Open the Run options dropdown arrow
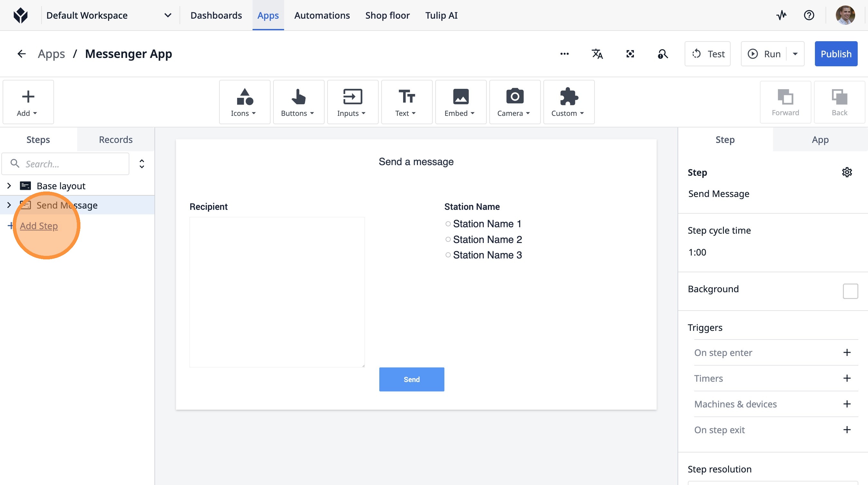Viewport: 868px width, 485px height. [795, 54]
